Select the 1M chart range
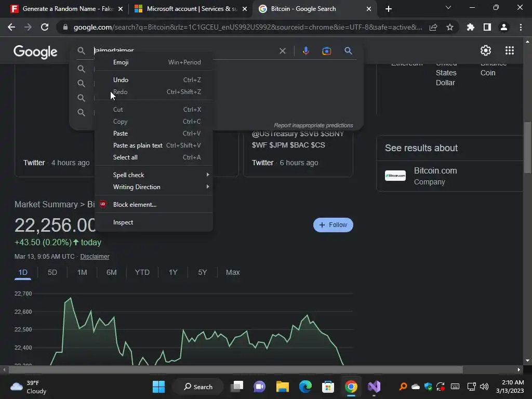 tap(82, 272)
